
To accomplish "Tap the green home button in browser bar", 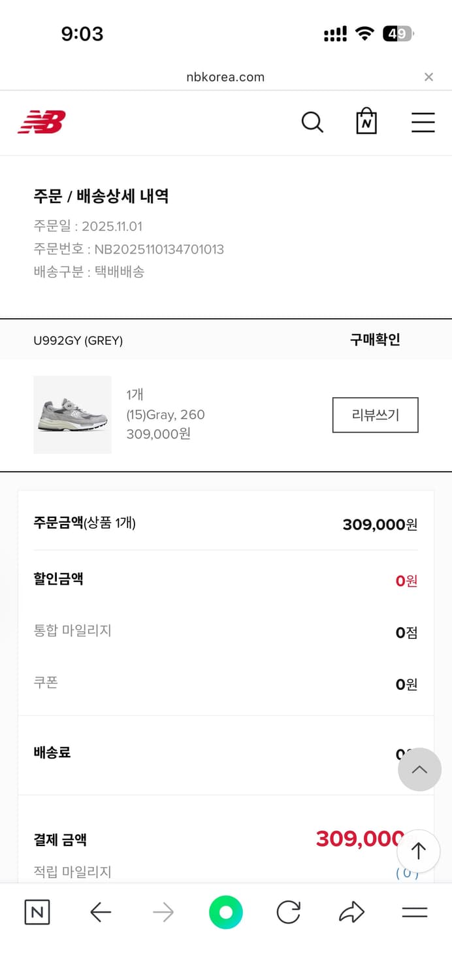I will pyautogui.click(x=225, y=913).
